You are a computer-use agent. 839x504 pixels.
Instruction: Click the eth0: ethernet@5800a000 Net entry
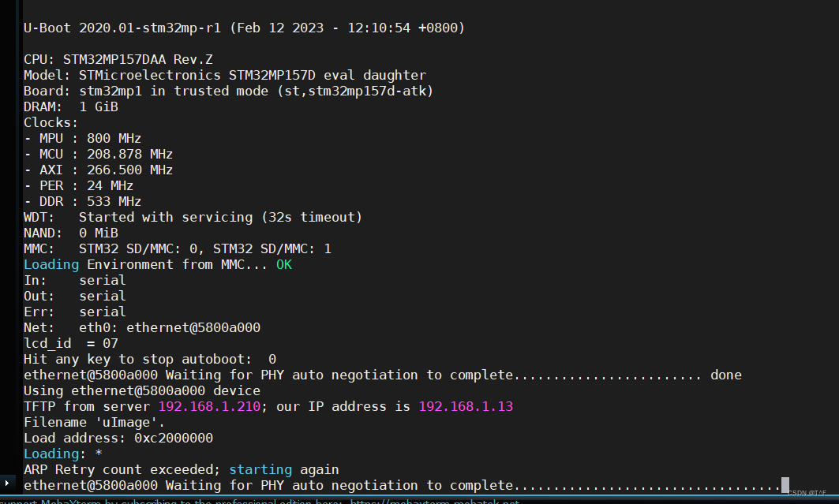170,327
